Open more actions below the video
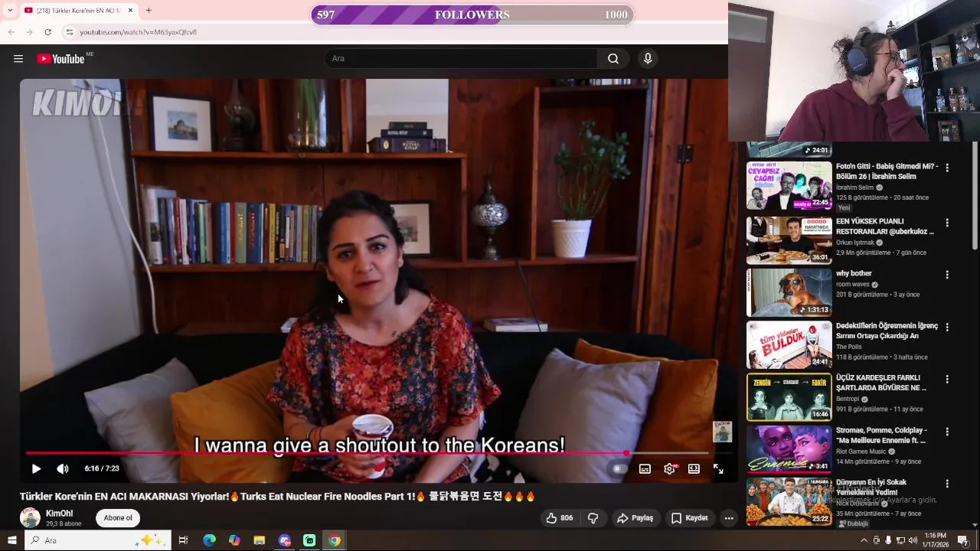This screenshot has width=980, height=551. tap(729, 518)
